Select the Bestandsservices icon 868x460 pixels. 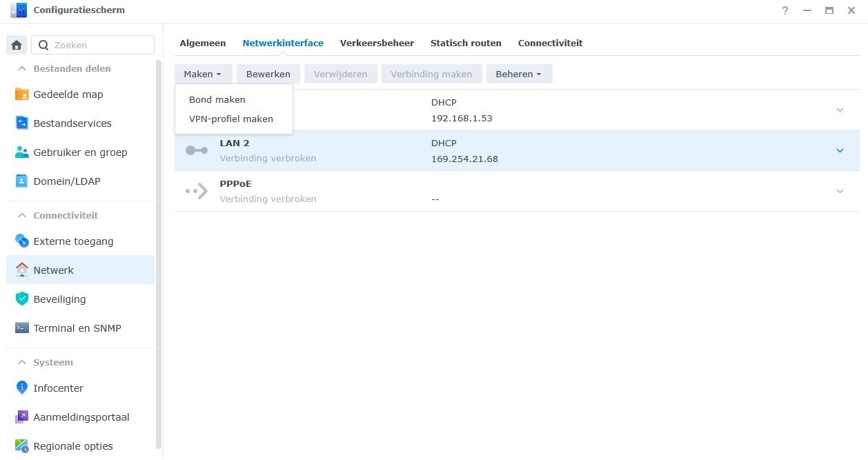point(21,123)
